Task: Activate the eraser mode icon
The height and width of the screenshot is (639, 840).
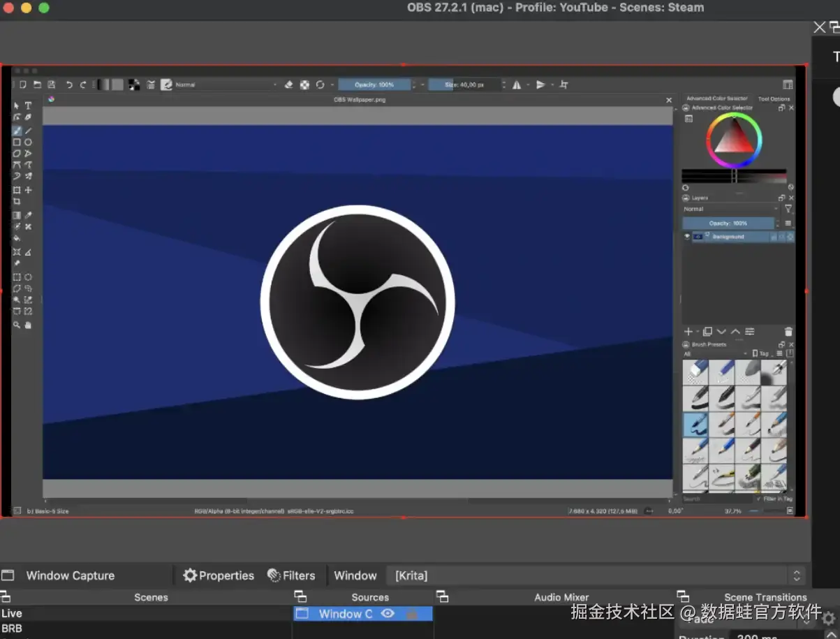Action: [x=288, y=85]
